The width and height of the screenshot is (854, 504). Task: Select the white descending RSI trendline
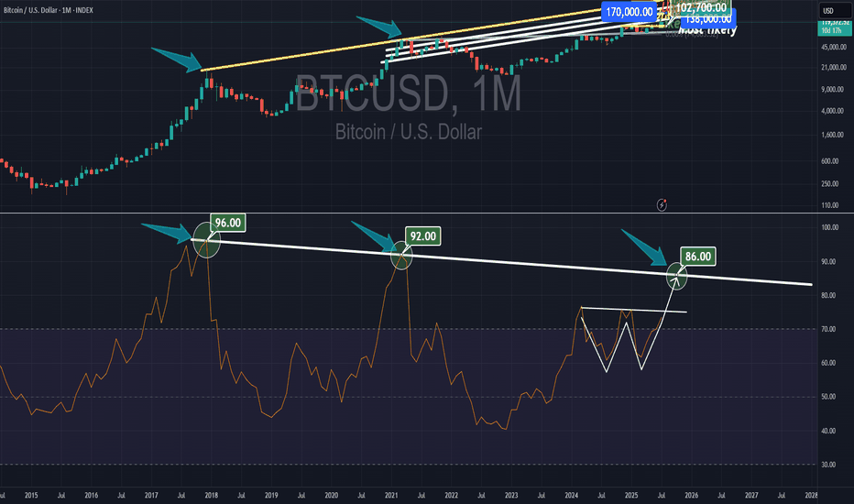[x=501, y=262]
